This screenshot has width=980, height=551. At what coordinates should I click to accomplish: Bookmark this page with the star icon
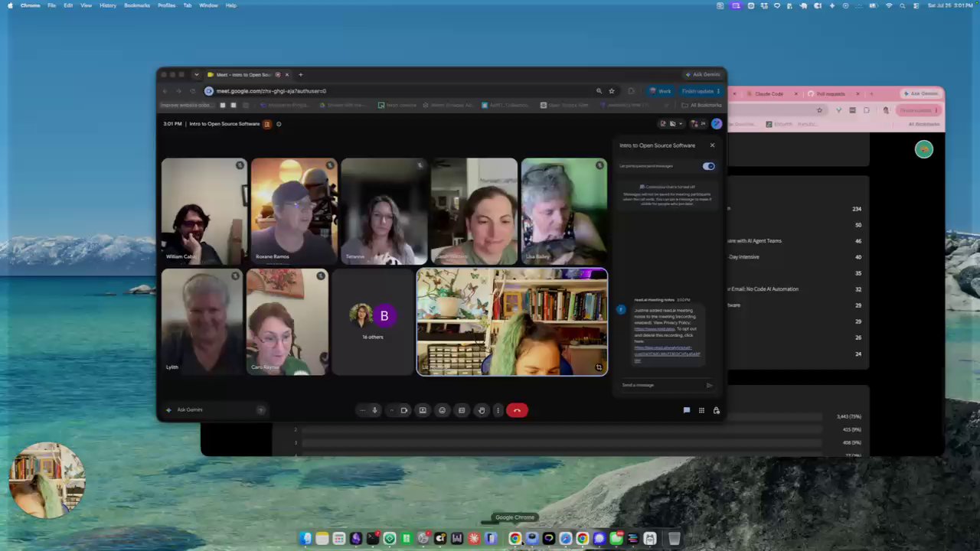(612, 91)
